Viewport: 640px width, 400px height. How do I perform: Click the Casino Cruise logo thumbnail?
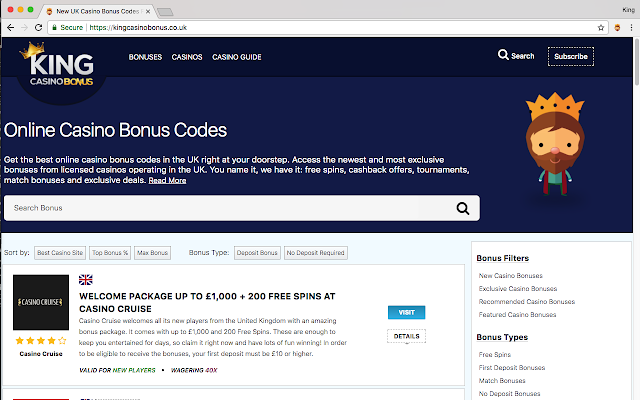point(41,302)
